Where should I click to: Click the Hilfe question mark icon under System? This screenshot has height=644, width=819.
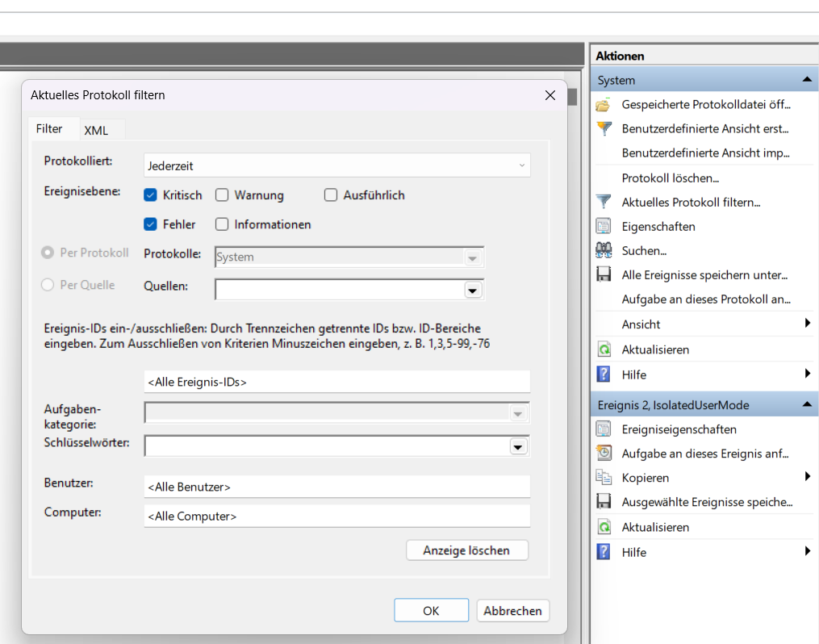604,374
